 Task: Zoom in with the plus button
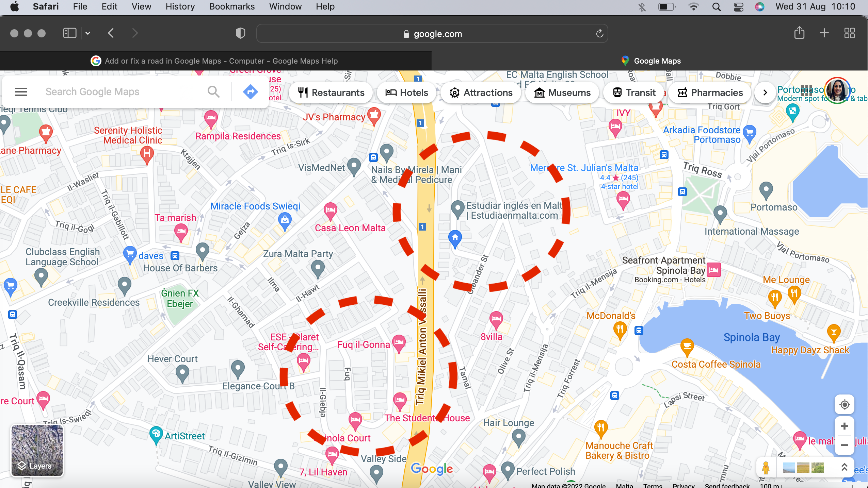pyautogui.click(x=845, y=426)
